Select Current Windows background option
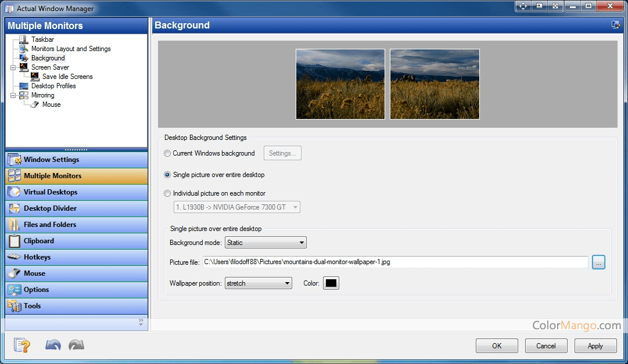The height and width of the screenshot is (364, 628). (x=168, y=153)
